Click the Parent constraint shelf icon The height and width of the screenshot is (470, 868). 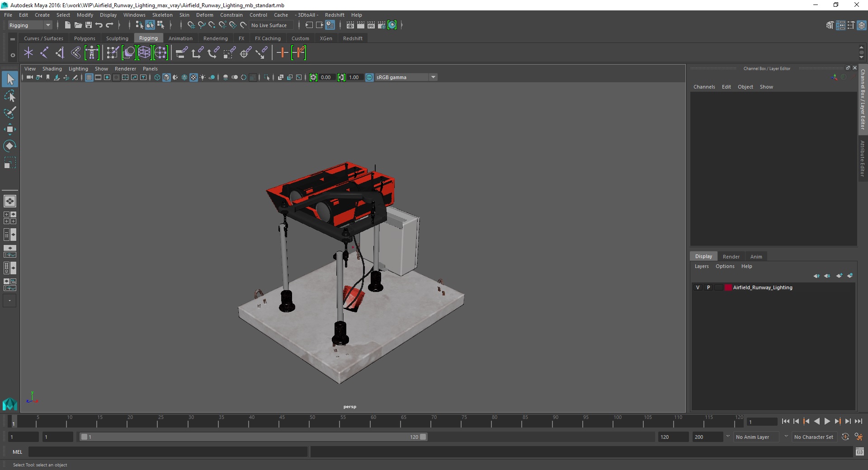[182, 53]
